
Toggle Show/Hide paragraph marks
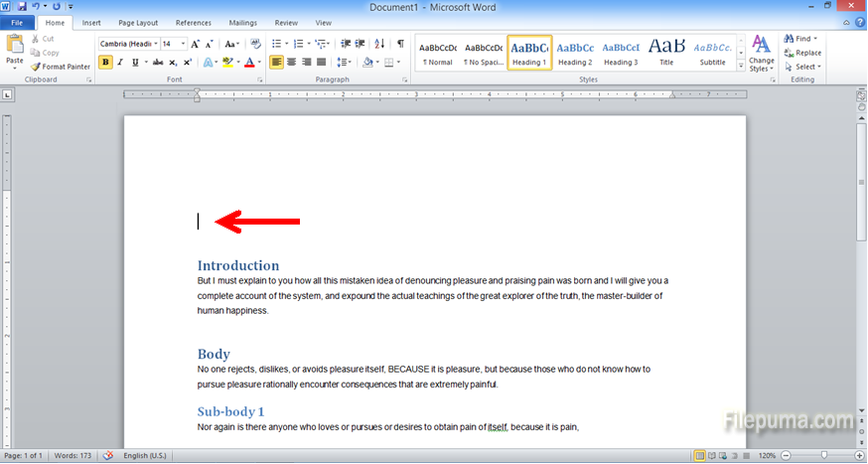pyautogui.click(x=400, y=44)
